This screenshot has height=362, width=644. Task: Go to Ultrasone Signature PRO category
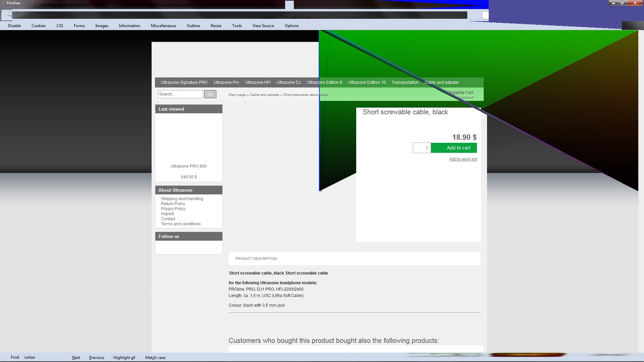pos(184,82)
